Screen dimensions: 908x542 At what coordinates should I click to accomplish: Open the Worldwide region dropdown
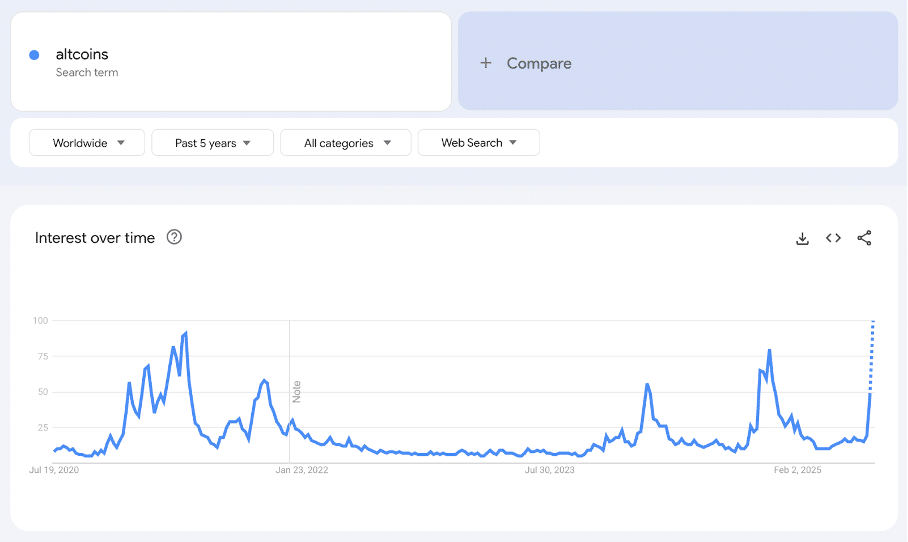pyautogui.click(x=87, y=143)
